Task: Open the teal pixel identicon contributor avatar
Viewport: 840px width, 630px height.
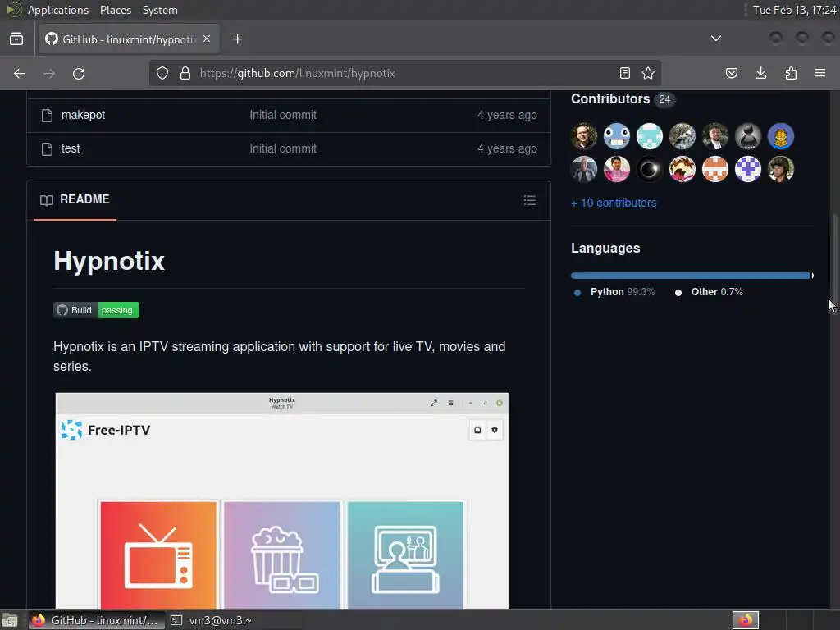Action: (650, 136)
